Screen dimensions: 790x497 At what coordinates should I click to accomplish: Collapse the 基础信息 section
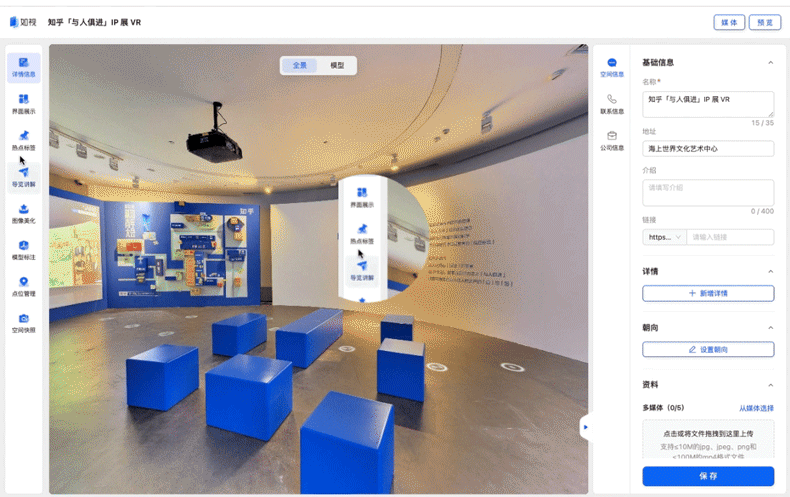[770, 63]
